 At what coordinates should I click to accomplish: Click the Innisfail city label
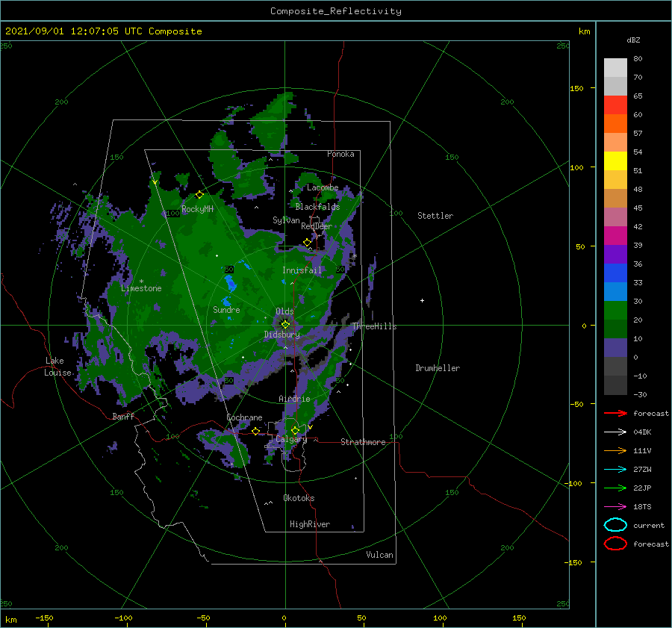(x=302, y=270)
